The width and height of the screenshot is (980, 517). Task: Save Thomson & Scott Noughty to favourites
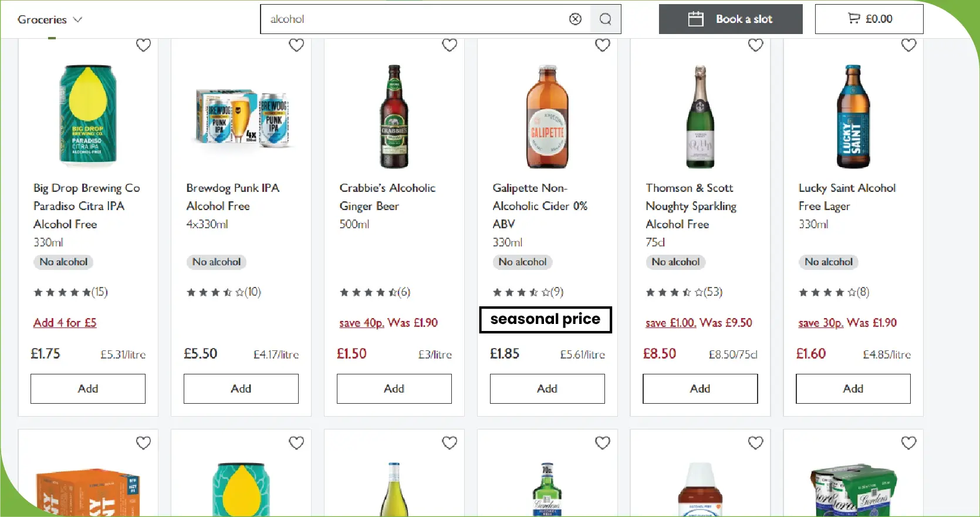(x=756, y=45)
